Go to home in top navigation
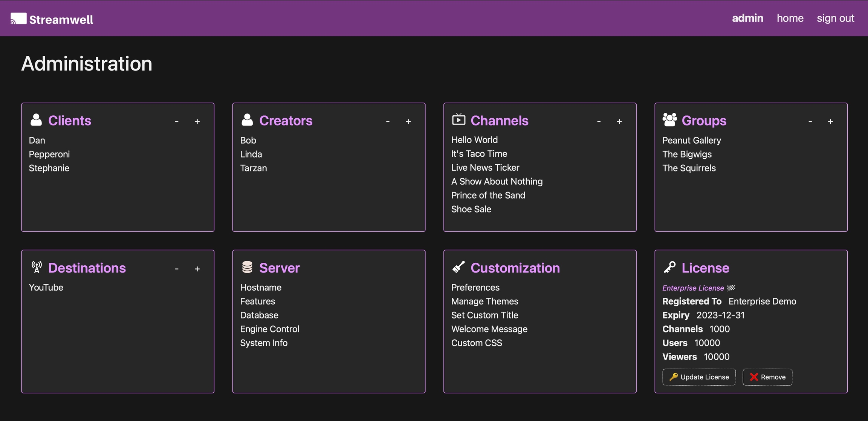The height and width of the screenshot is (421, 868). click(790, 18)
